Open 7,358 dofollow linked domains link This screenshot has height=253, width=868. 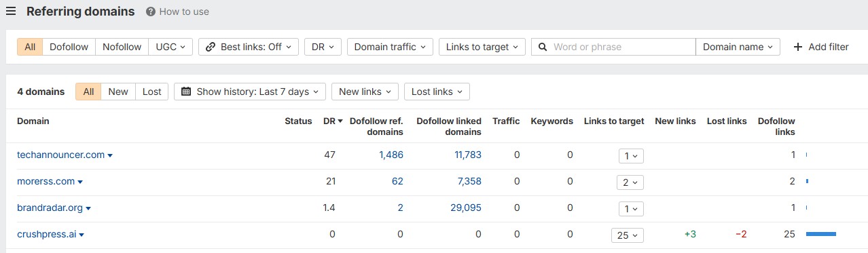(470, 181)
